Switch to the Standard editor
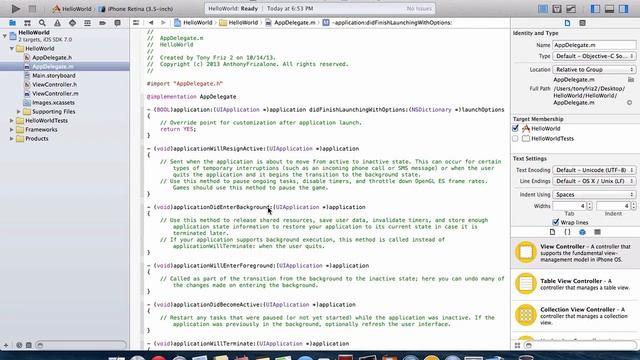This screenshot has height=360, width=640. 542,9
